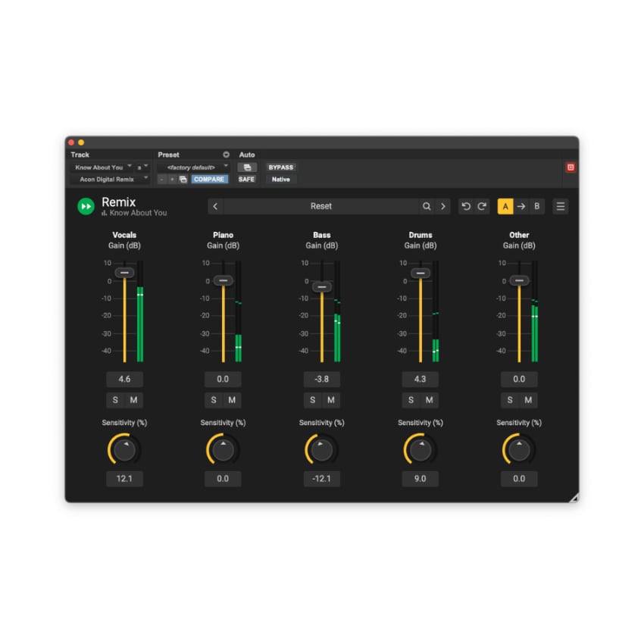The image size is (644, 644).
Task: Go to previous preset arrow
Action: 216,206
